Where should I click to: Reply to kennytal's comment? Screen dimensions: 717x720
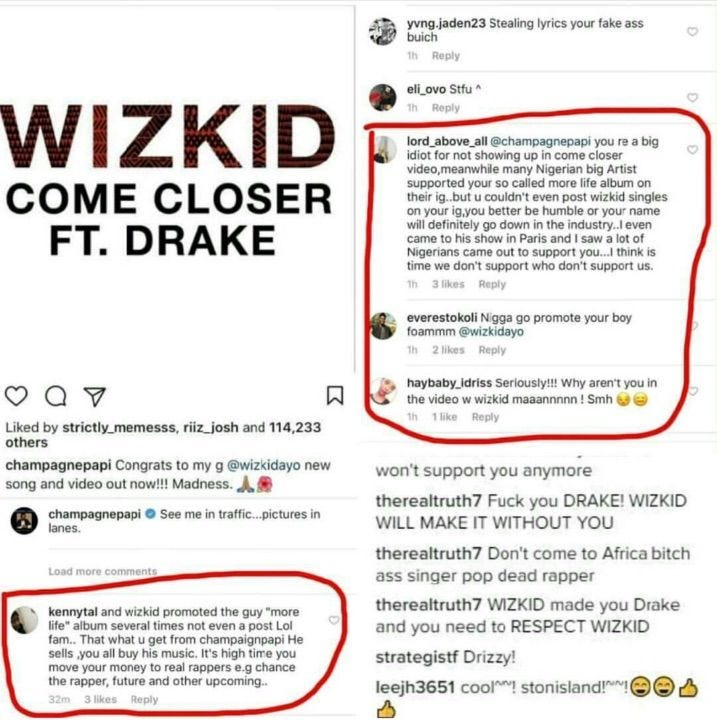[144, 699]
